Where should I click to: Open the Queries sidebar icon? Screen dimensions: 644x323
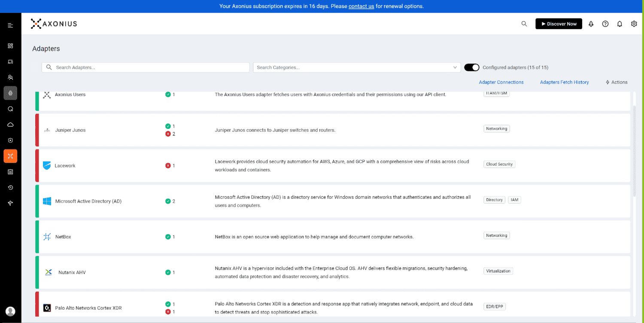point(10,109)
